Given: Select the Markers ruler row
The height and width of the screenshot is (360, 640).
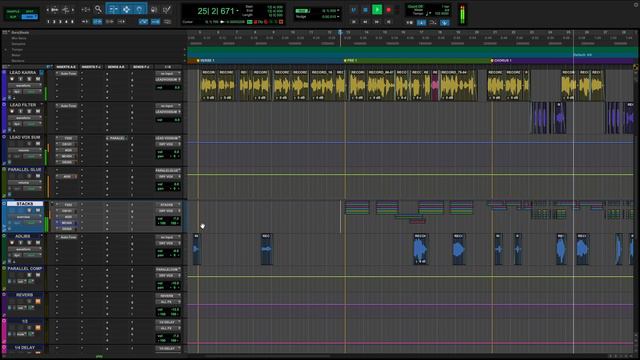Looking at the screenshot, I should [18, 61].
